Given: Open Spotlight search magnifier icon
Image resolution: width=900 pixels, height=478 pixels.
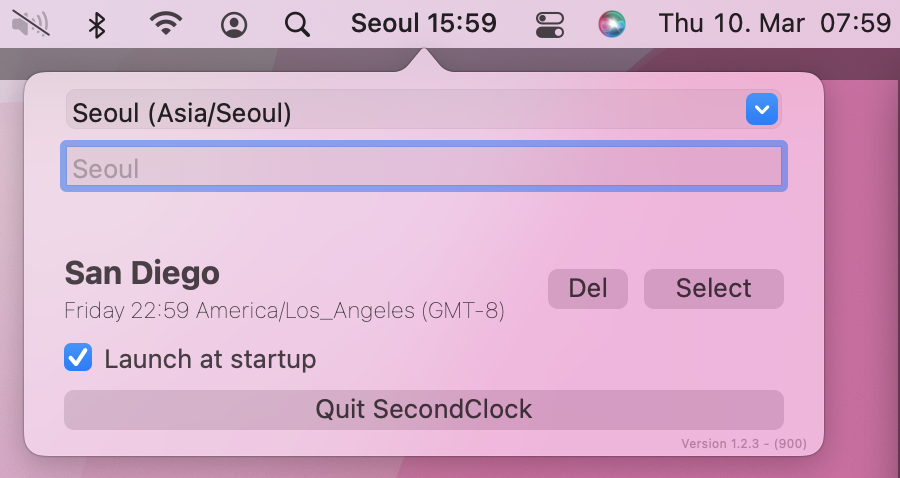Looking at the screenshot, I should [x=297, y=25].
